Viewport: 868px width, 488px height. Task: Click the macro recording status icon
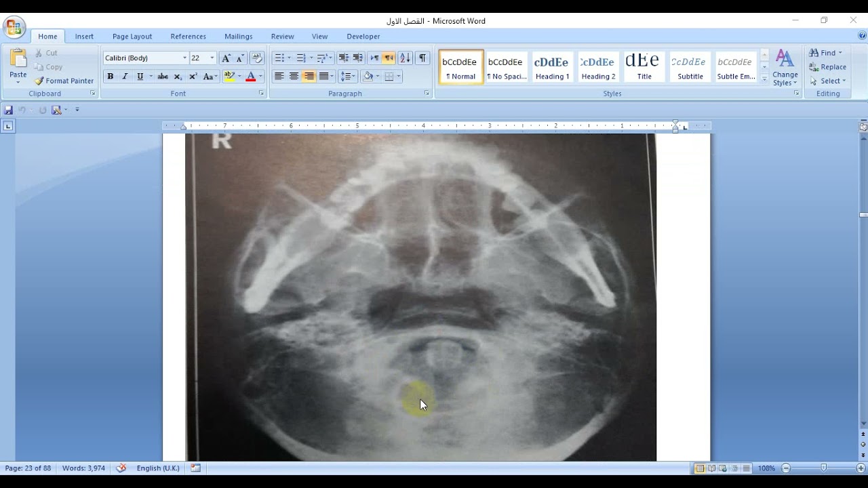(196, 468)
